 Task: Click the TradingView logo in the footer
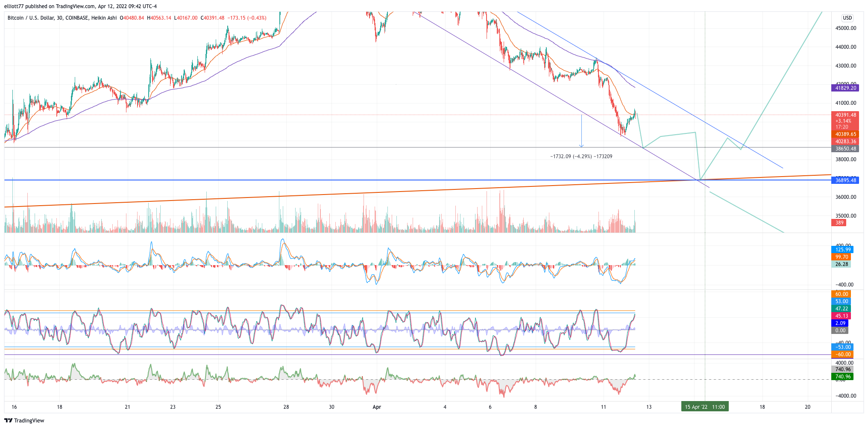pyautogui.click(x=24, y=420)
